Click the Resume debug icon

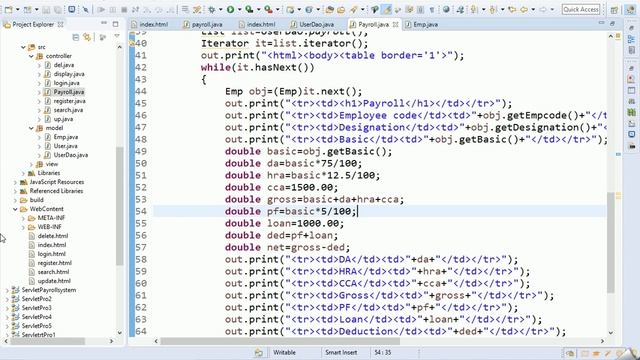coord(101,9)
